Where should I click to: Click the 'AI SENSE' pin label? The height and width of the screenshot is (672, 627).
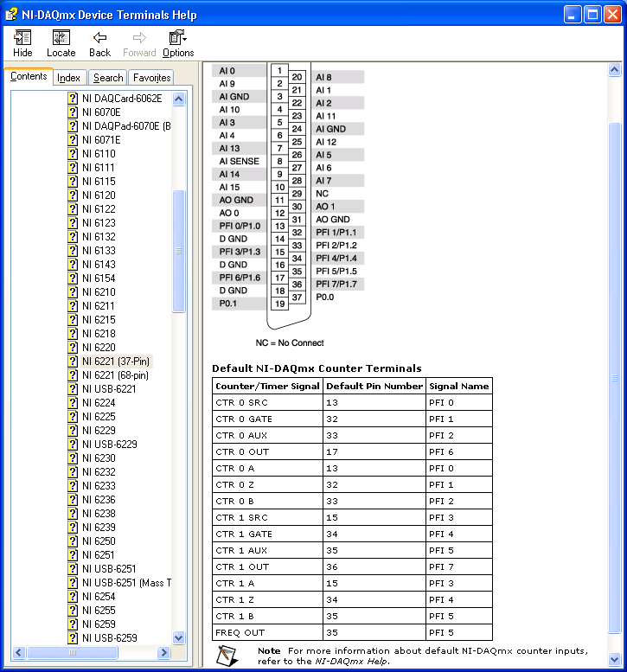click(240, 161)
